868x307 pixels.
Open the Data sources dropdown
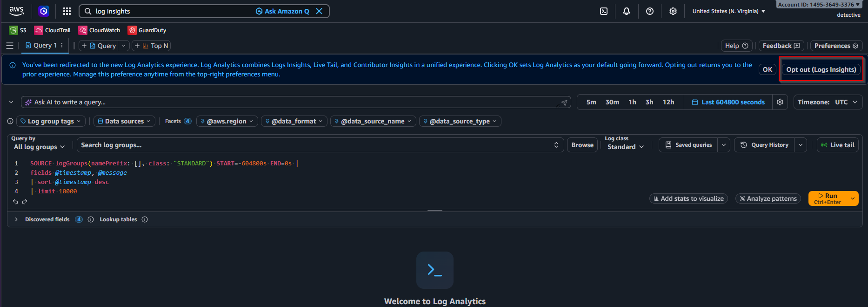(124, 121)
